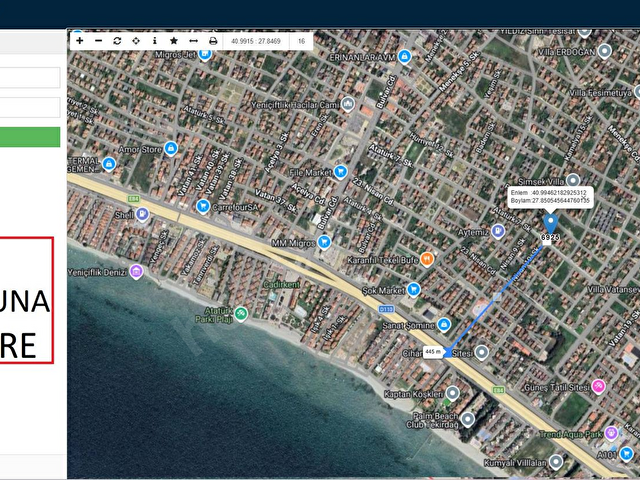Open the File Market cart marker

340,172
